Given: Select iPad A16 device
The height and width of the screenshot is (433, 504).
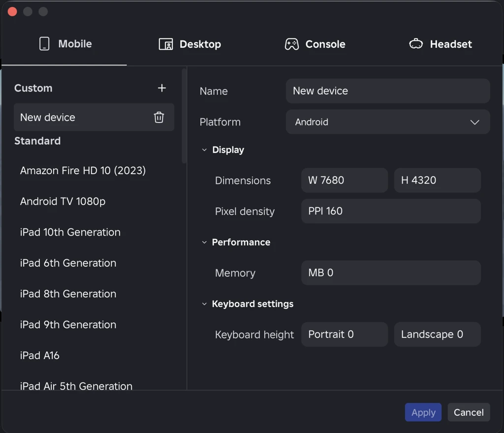Looking at the screenshot, I should [94, 356].
